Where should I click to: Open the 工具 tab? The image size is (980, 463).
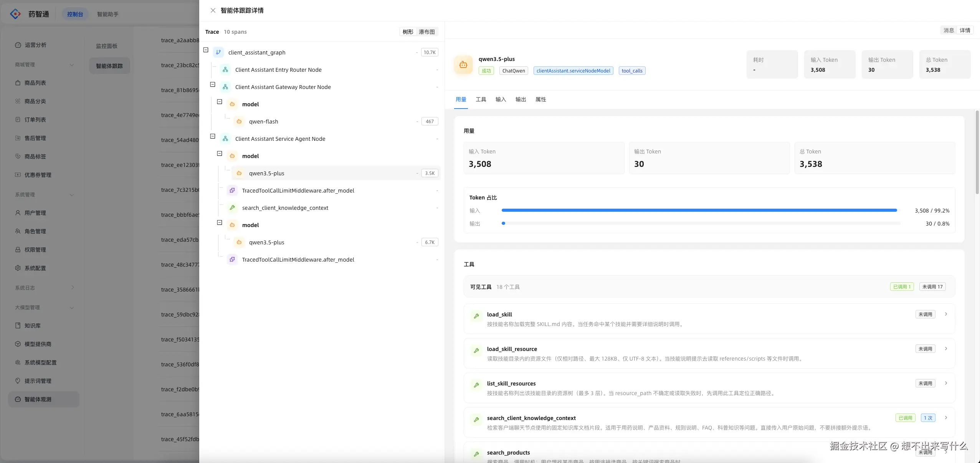coord(481,99)
